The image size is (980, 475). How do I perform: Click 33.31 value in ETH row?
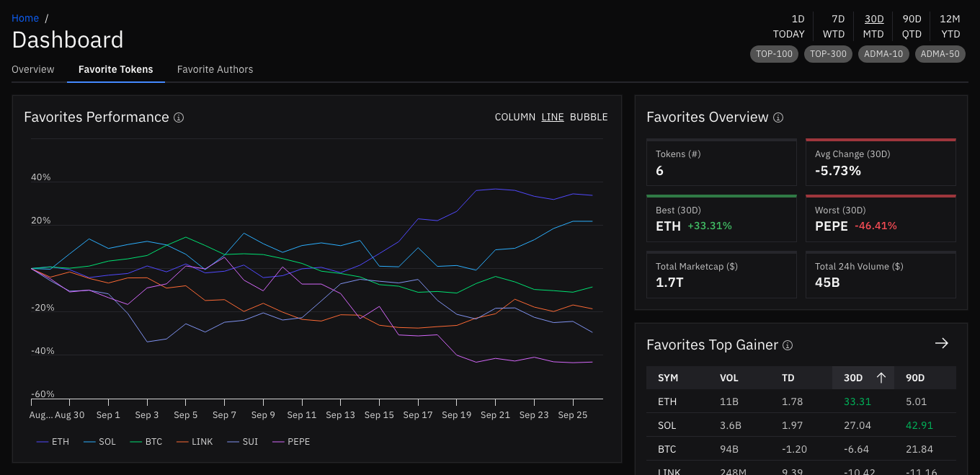pyautogui.click(x=857, y=401)
